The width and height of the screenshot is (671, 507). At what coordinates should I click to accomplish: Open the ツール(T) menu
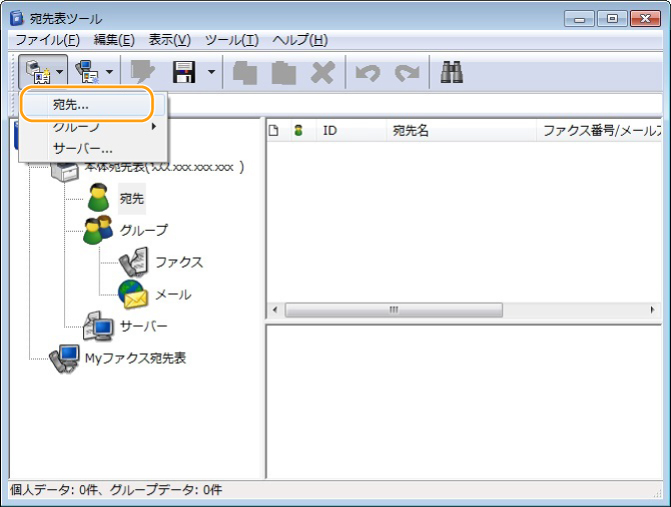[231, 40]
